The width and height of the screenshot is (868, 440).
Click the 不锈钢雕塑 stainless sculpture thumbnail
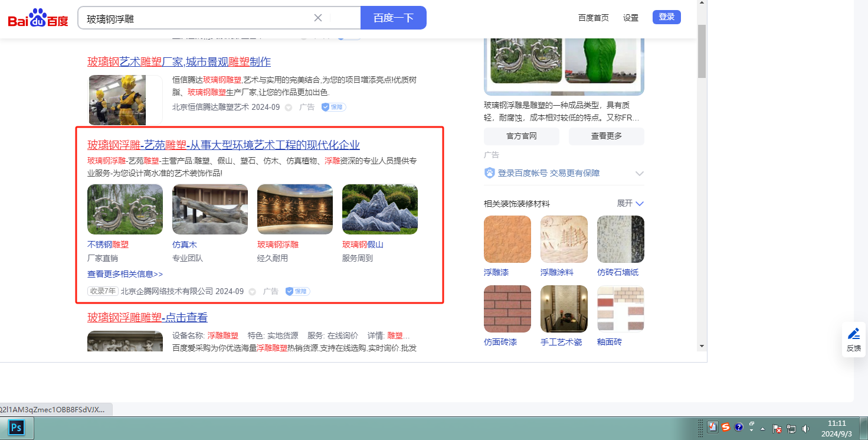(125, 209)
